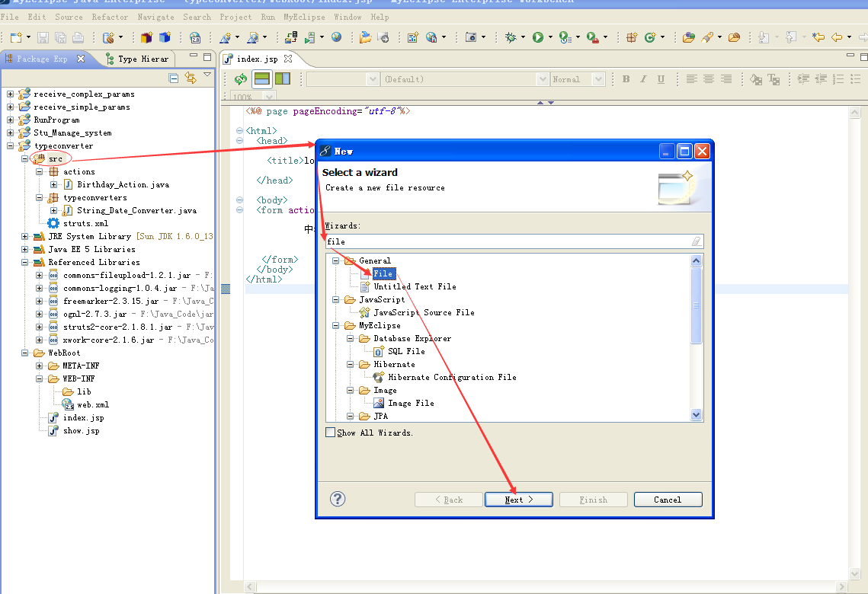The height and width of the screenshot is (594, 868).
Task: Click the green Run toolbar icon
Action: (537, 37)
